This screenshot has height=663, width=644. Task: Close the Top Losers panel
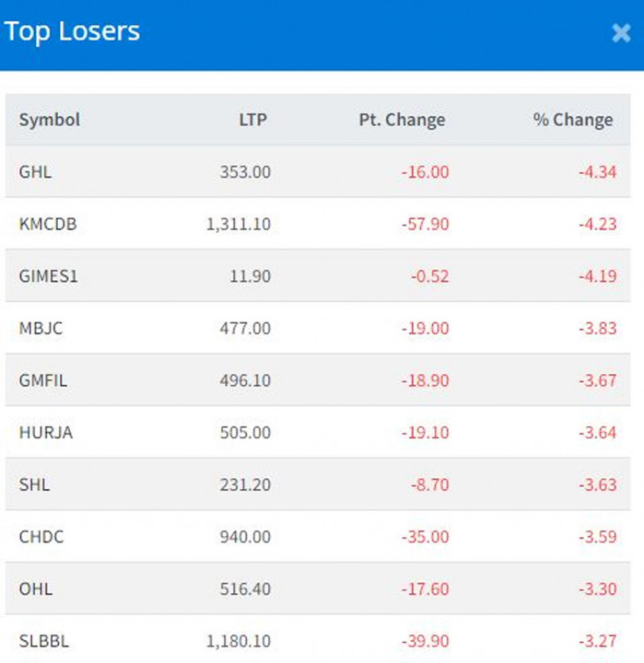pyautogui.click(x=621, y=33)
